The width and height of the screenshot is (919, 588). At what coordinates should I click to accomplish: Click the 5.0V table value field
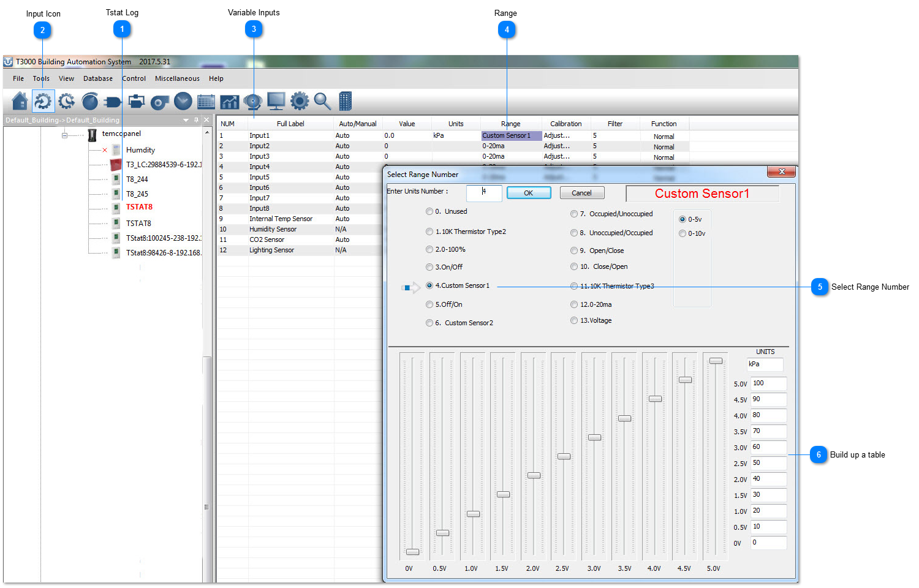click(x=769, y=384)
